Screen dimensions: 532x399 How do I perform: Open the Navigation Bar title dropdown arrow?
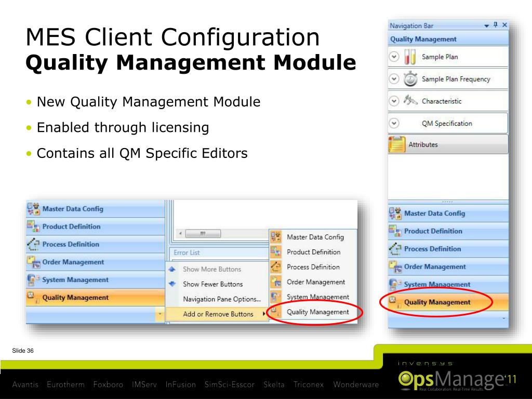tap(486, 26)
